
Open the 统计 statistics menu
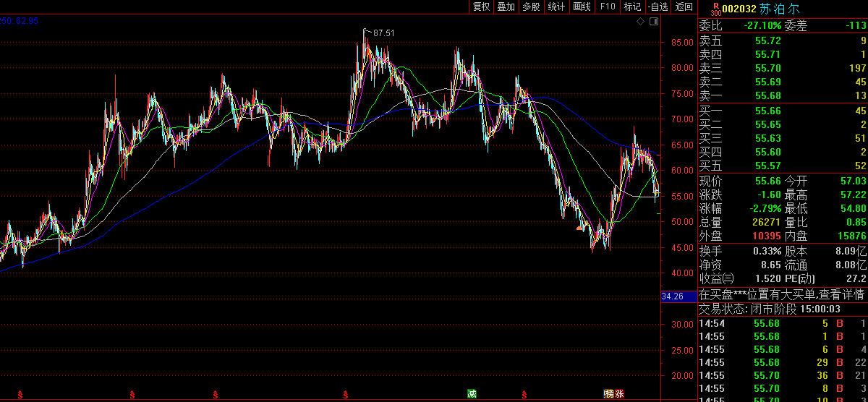point(556,7)
